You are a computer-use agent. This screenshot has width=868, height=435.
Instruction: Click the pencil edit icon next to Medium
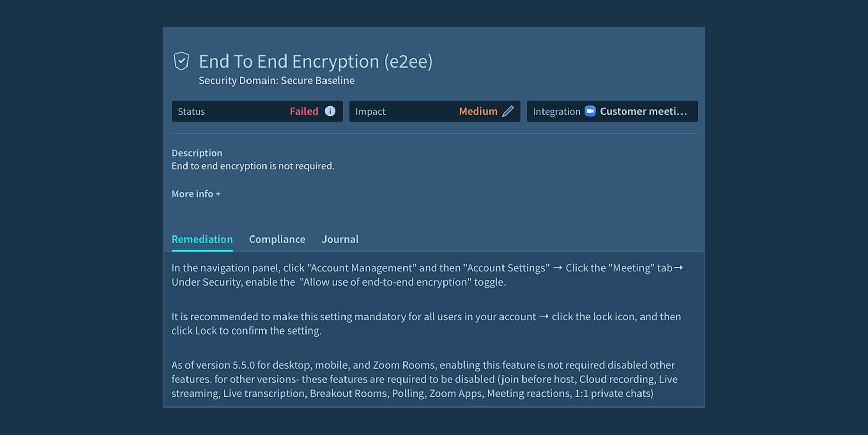click(508, 111)
